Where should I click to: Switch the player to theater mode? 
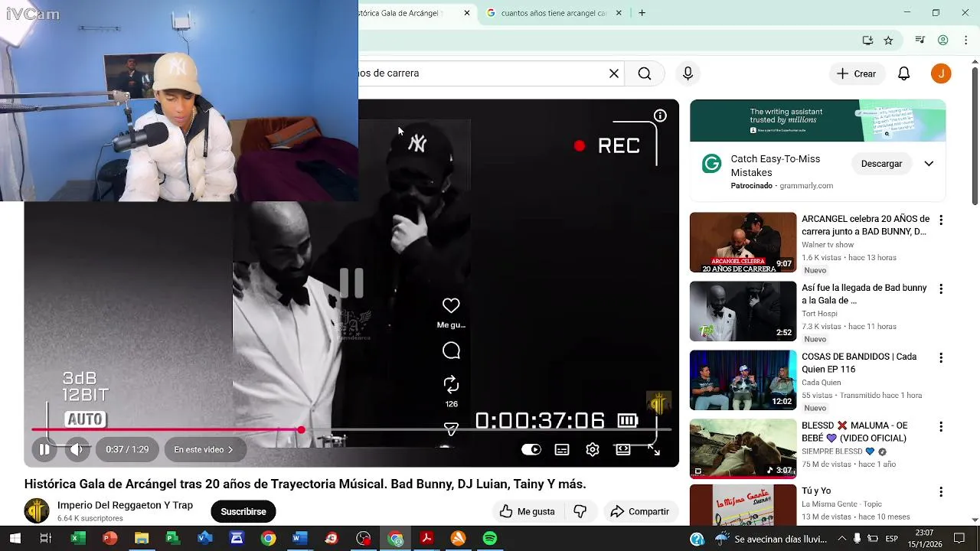(x=623, y=449)
